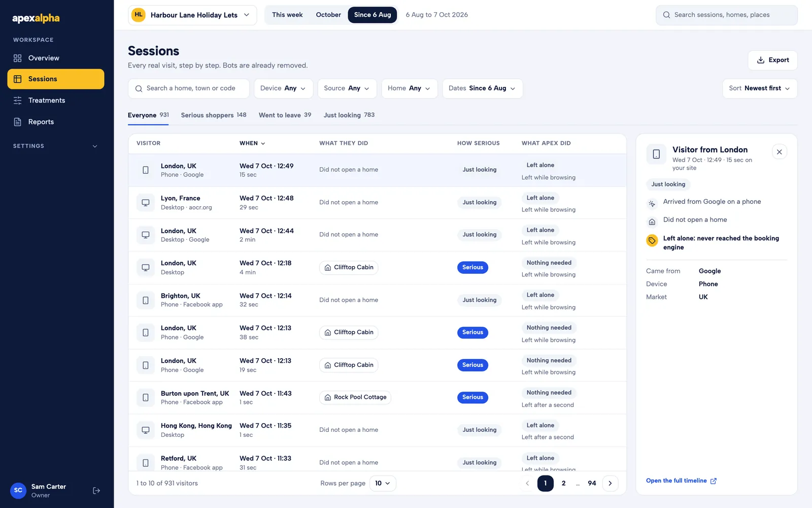The height and width of the screenshot is (508, 812).
Task: Select the Everyone tab
Action: (148, 115)
